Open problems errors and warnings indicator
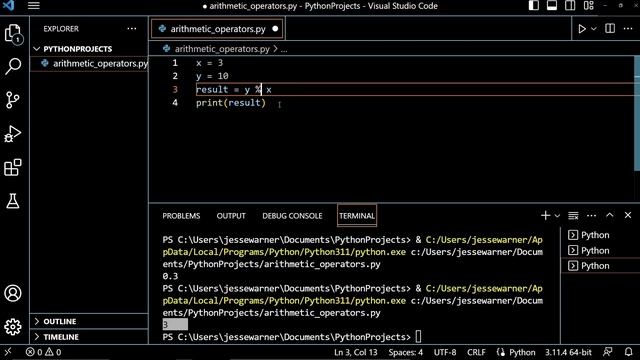This screenshot has width=640, height=360. click(44, 352)
